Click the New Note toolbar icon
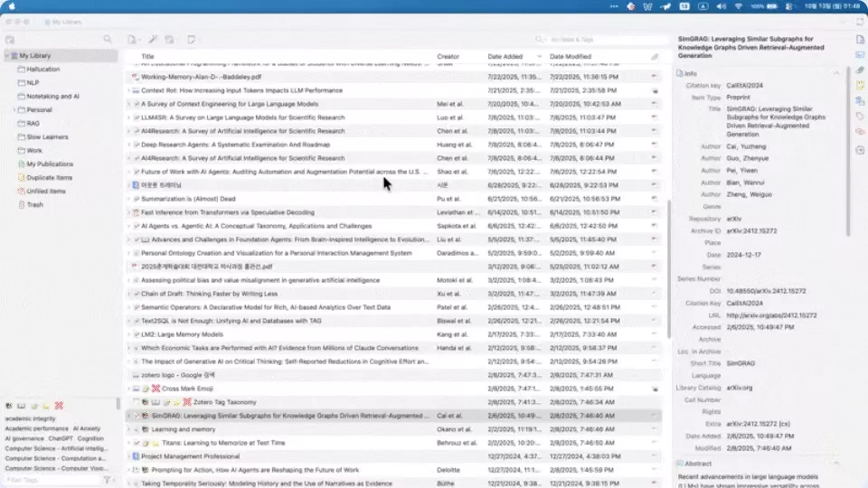This screenshot has height=488, width=868. pyautogui.click(x=191, y=39)
